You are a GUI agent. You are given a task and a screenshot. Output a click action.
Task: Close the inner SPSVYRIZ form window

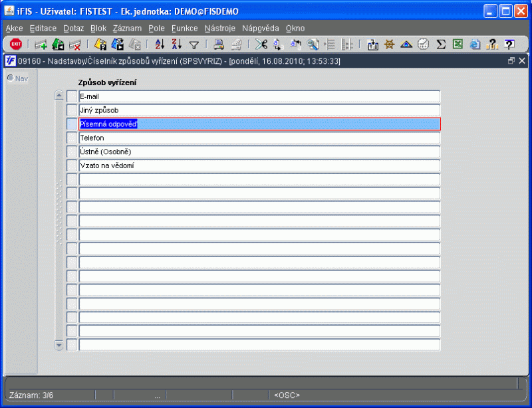point(522,60)
